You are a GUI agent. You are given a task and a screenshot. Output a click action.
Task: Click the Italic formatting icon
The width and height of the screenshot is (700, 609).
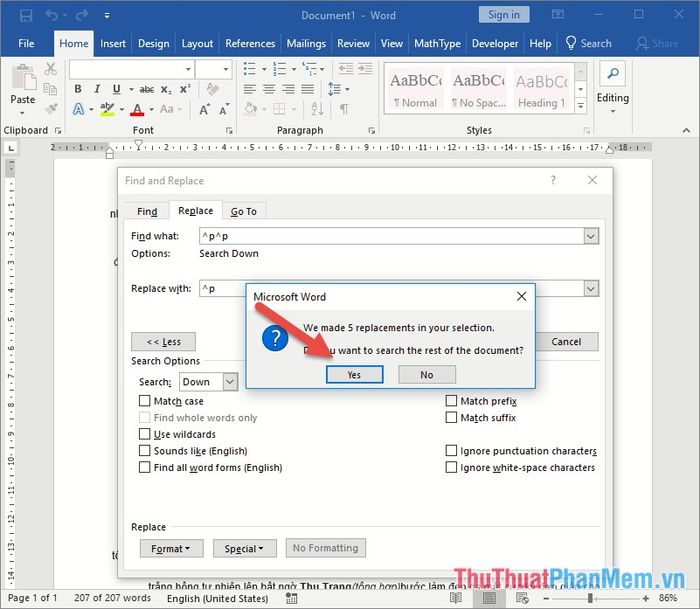97,89
